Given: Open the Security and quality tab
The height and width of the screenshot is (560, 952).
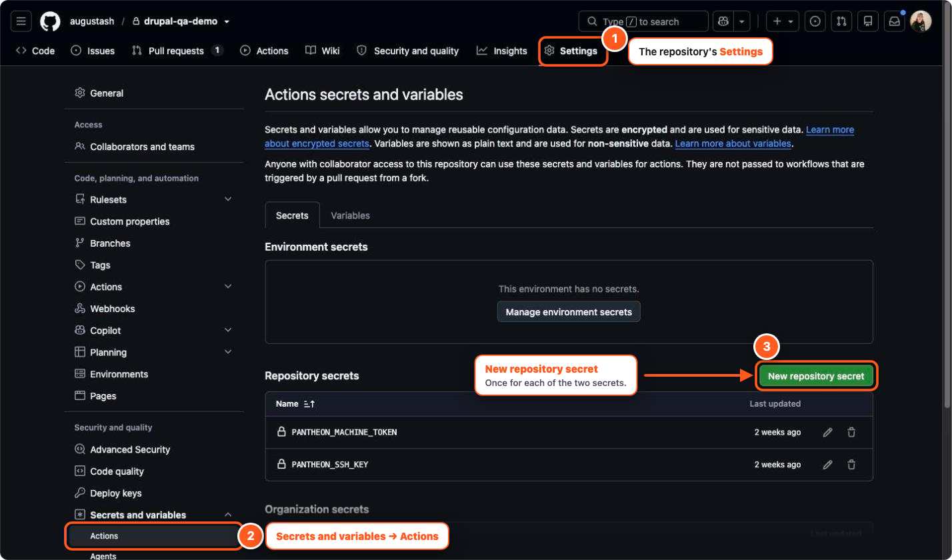Looking at the screenshot, I should coord(408,51).
